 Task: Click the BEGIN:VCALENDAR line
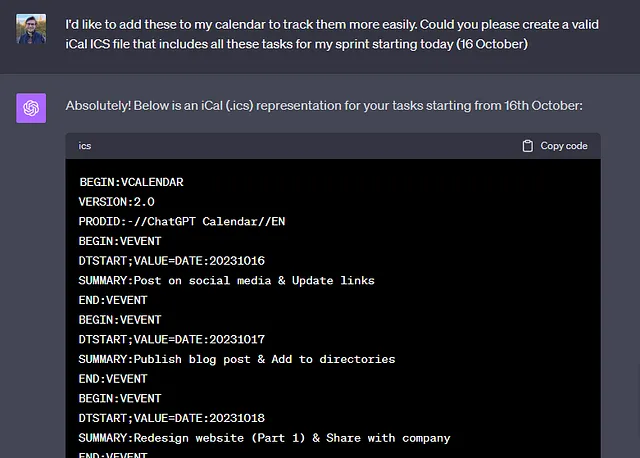click(131, 182)
